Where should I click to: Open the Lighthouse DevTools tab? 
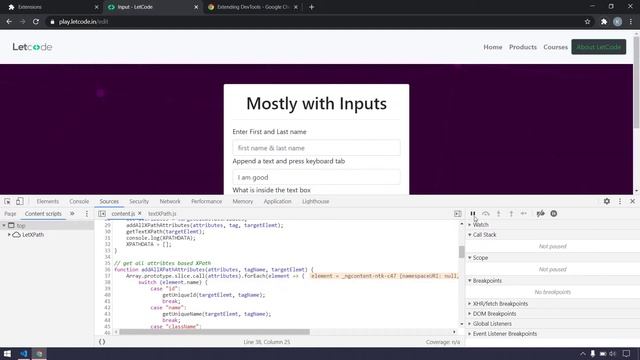316,201
